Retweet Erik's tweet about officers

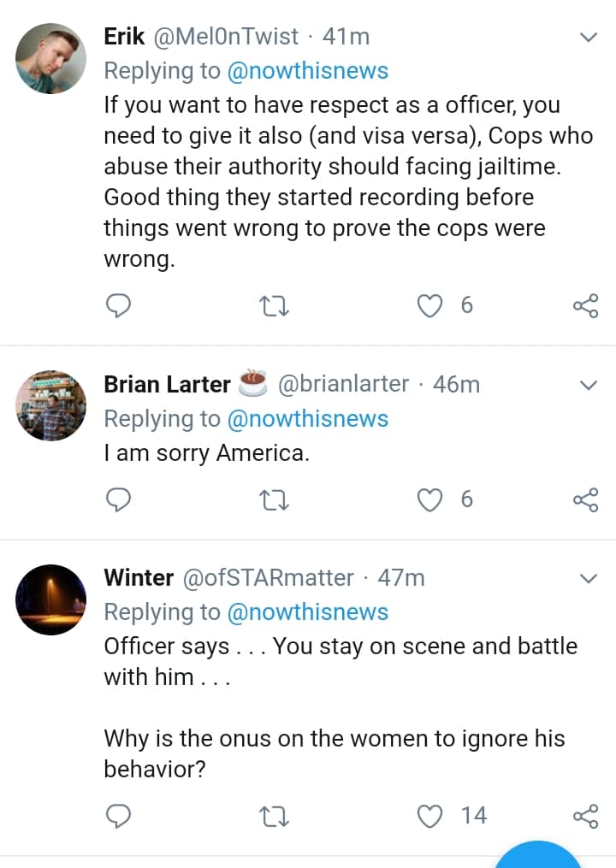(x=275, y=305)
